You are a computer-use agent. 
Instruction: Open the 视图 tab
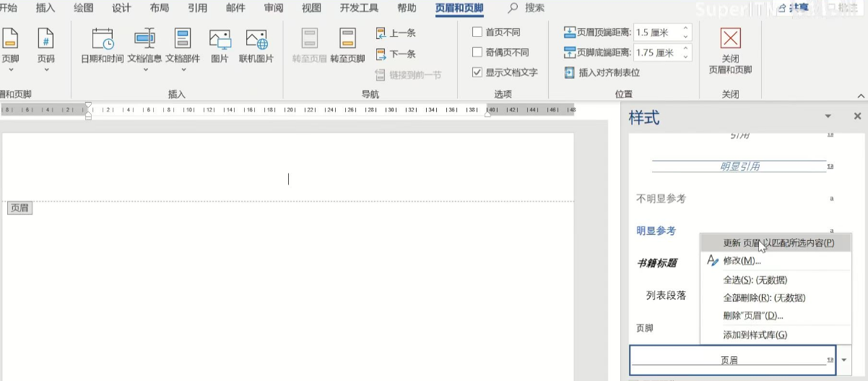(311, 8)
